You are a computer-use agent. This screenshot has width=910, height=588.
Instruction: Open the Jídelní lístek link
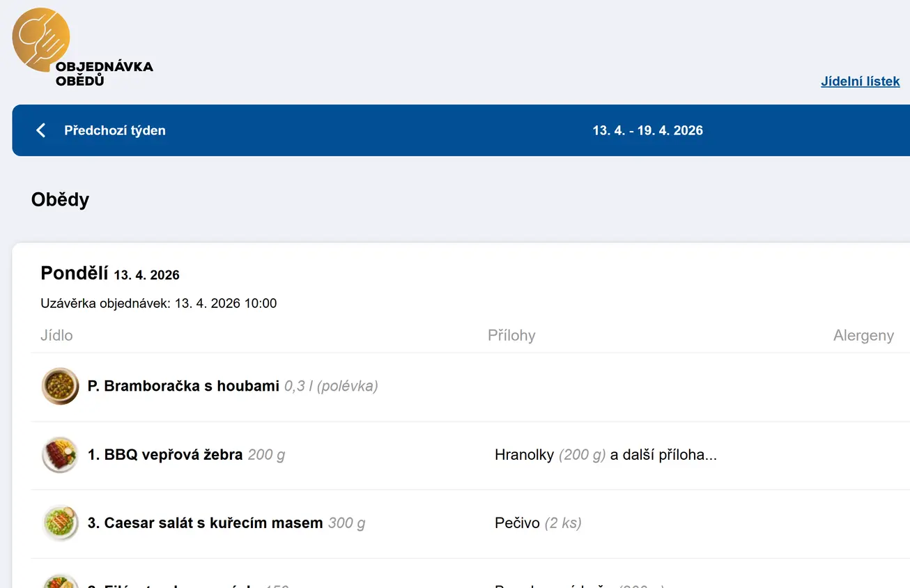click(860, 82)
